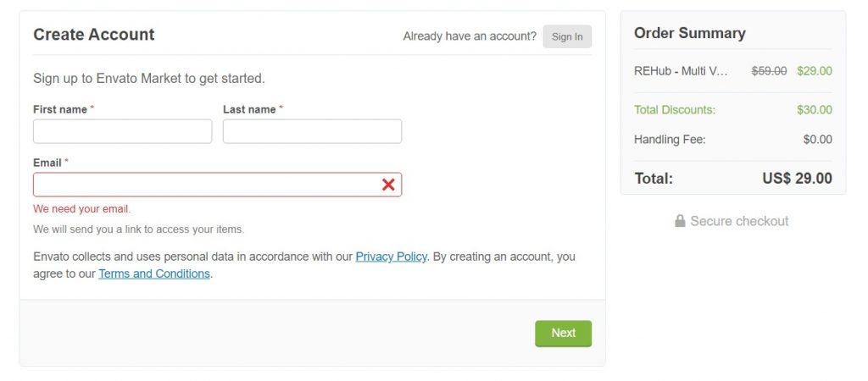Open the Privacy Policy link
Screen dimensions: 868x381
tap(391, 257)
